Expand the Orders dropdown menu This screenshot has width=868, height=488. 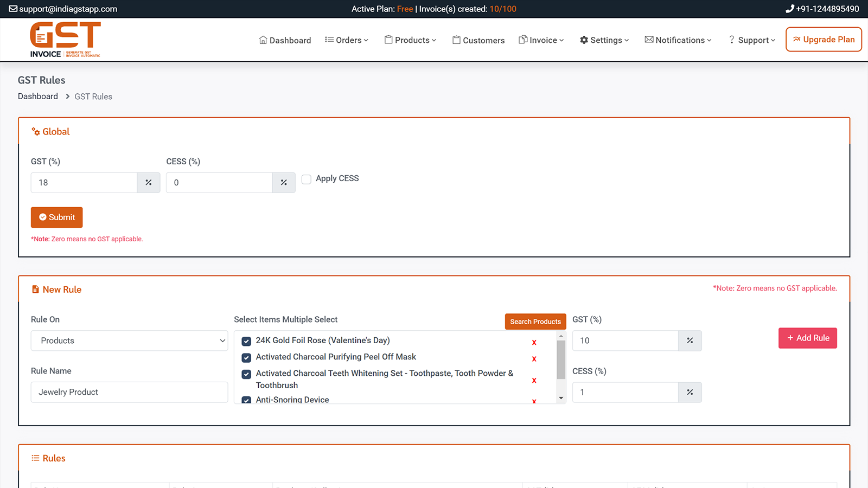[x=346, y=40]
